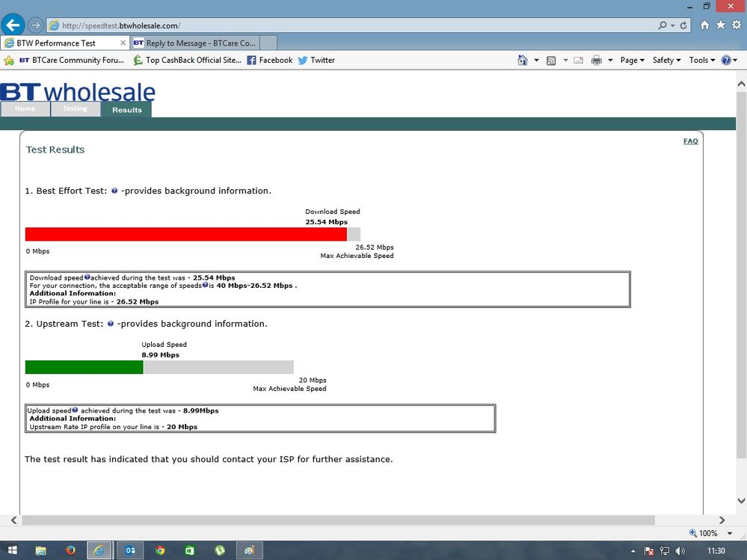Expand the Help dropdown arrow
Screen dimensions: 747x560
[x=735, y=61]
